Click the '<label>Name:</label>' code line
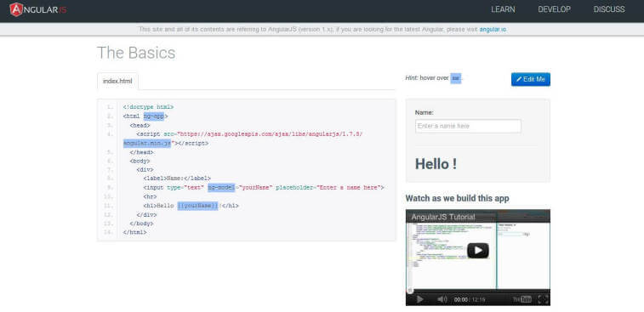 177,179
